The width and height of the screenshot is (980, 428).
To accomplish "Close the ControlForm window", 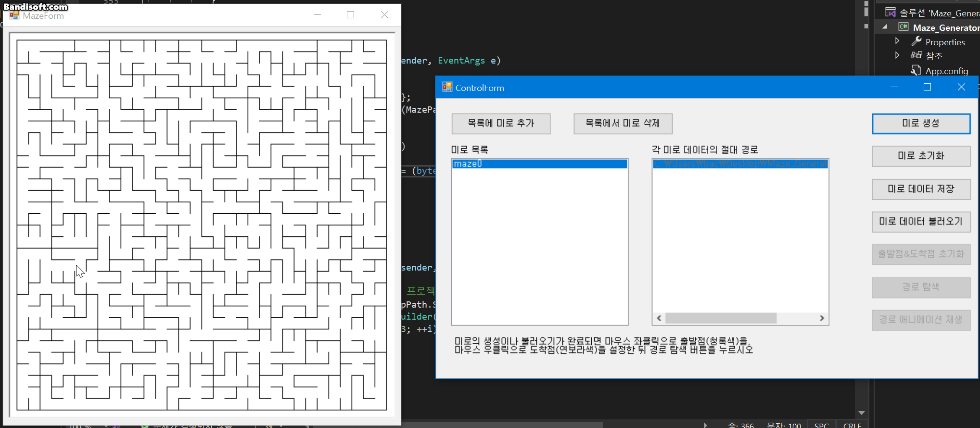I will (x=961, y=87).
